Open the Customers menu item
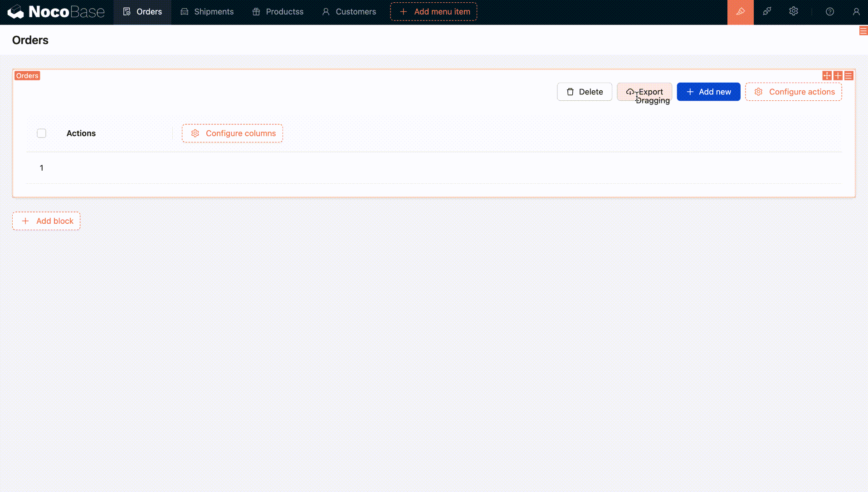Screen dimensions: 868x492 point(349,12)
